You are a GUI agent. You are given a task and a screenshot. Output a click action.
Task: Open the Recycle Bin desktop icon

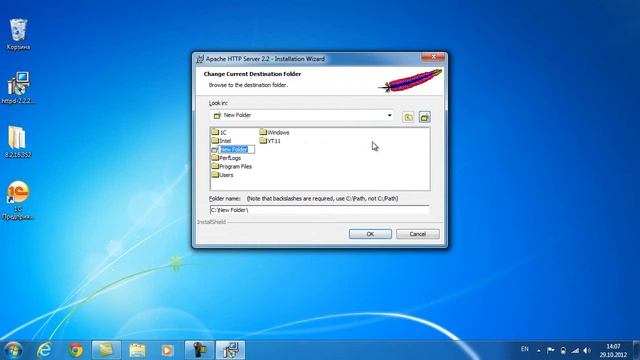(x=18, y=34)
